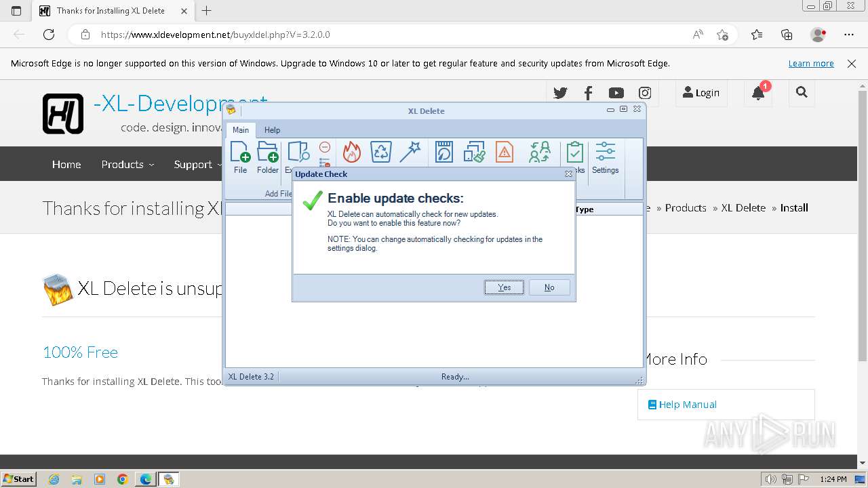Open XL Delete Settings sliders icon
This screenshot has height=488, width=868.
[x=605, y=152]
